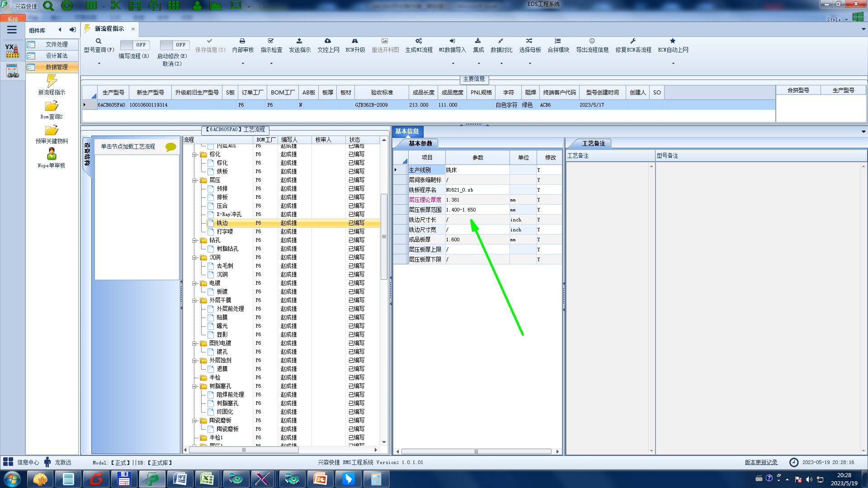Collapse the 外层干膜 tree node
The height and width of the screenshot is (488, 868).
(x=195, y=300)
